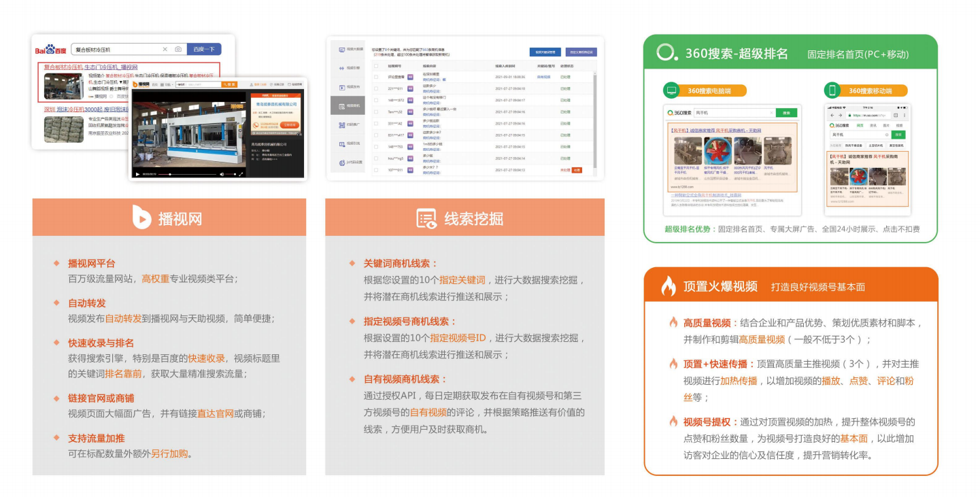The image size is (980, 497).
Task: Open the 深圳 泡沫冷压机 result link
Action: click(x=86, y=109)
